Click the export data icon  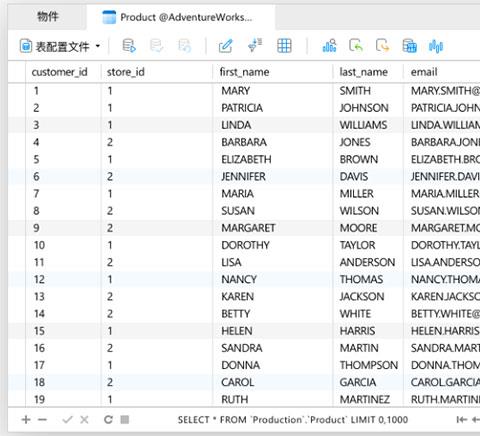point(382,46)
